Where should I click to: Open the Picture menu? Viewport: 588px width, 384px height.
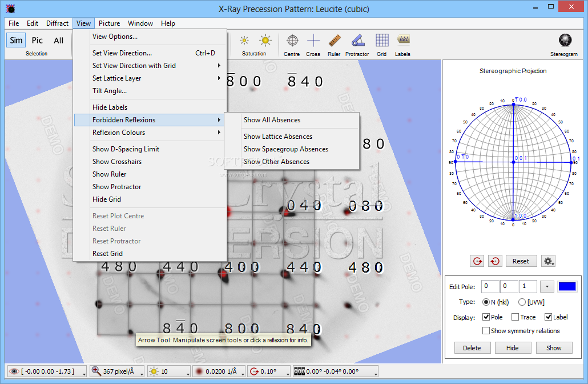109,23
